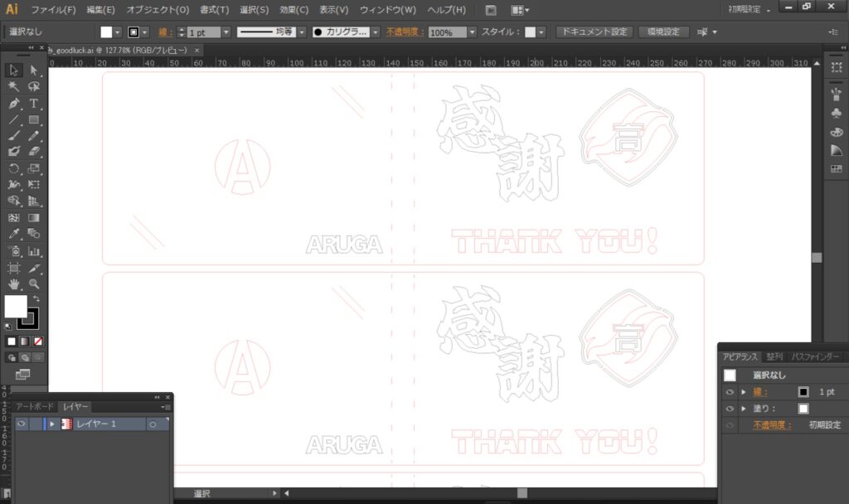Select the Pen tool
This screenshot has height=504, width=849.
point(14,104)
